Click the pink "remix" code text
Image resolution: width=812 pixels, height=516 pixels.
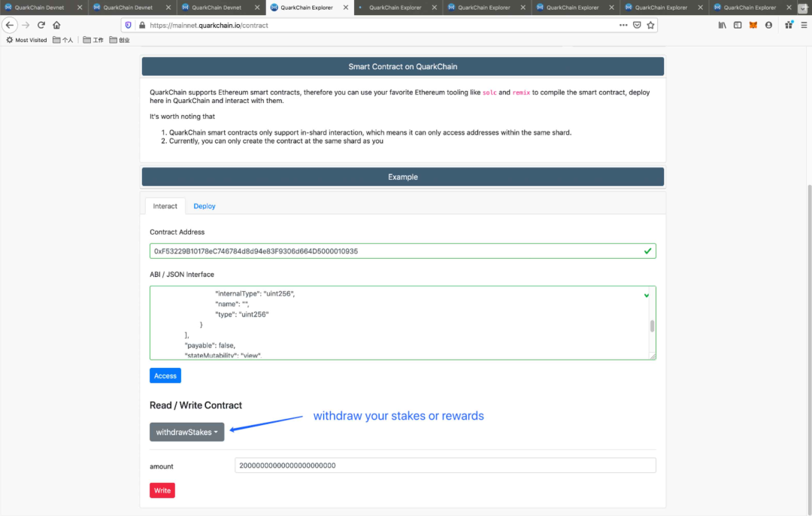point(522,93)
